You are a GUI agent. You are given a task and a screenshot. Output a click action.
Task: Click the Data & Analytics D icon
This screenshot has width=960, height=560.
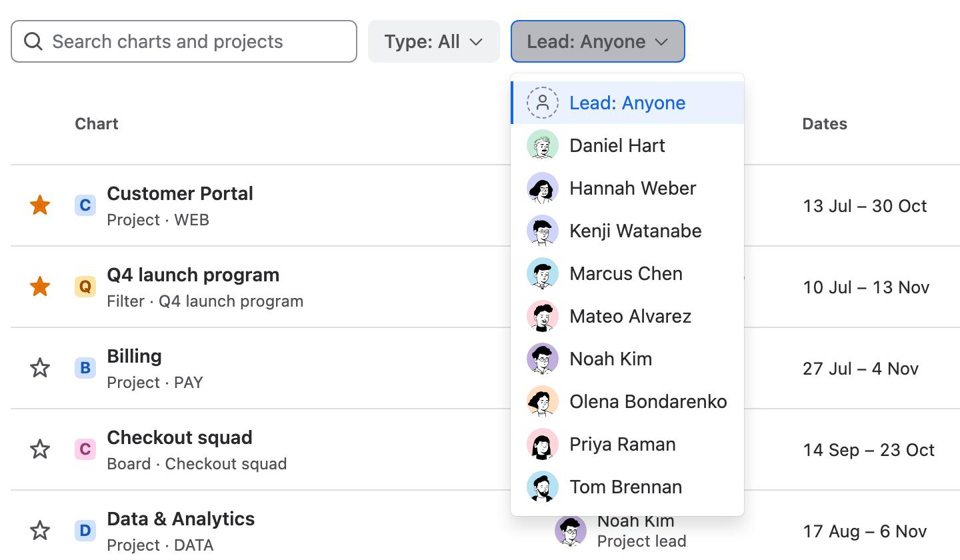click(85, 531)
